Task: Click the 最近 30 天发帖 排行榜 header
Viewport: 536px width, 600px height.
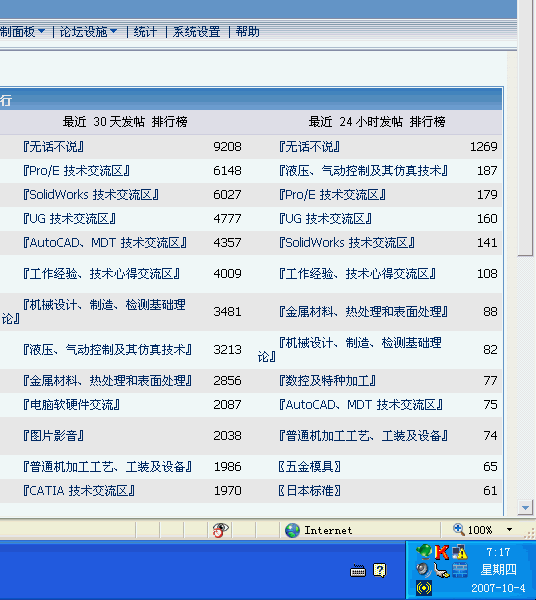Action: [x=125, y=122]
